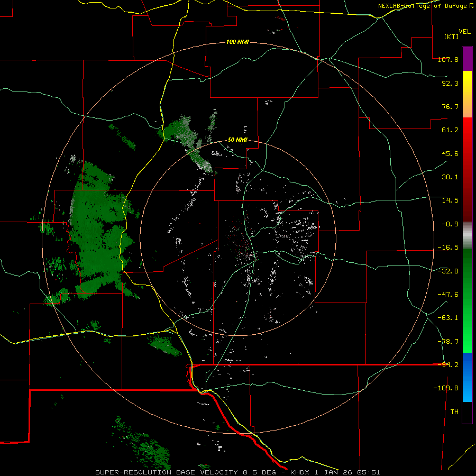Click the Super-Resolution Base Velocity caption
The image size is (476, 476).
[x=167, y=472]
